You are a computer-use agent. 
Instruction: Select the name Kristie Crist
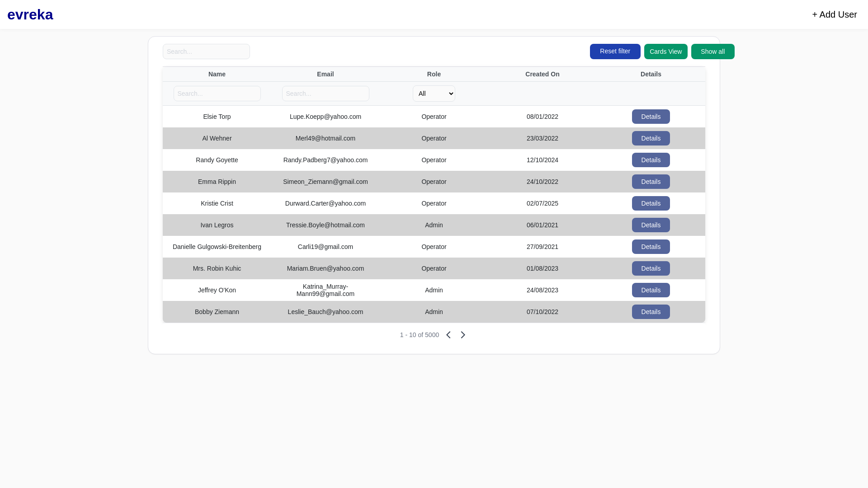point(217,203)
